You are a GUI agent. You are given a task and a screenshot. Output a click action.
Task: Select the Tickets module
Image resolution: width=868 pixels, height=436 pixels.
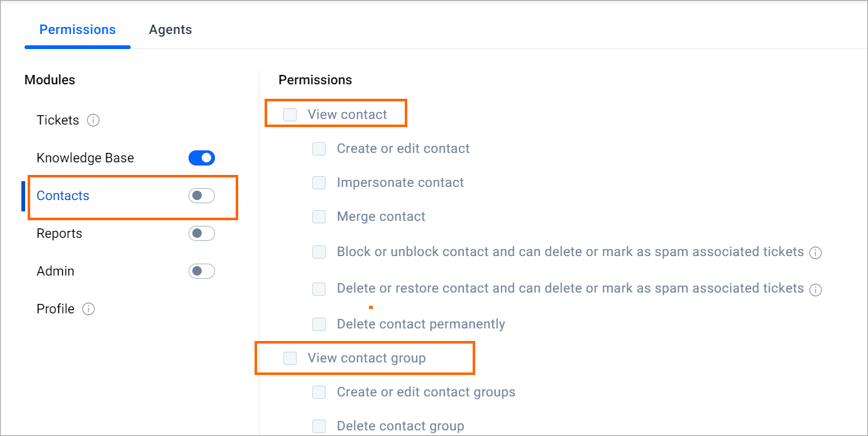click(58, 120)
